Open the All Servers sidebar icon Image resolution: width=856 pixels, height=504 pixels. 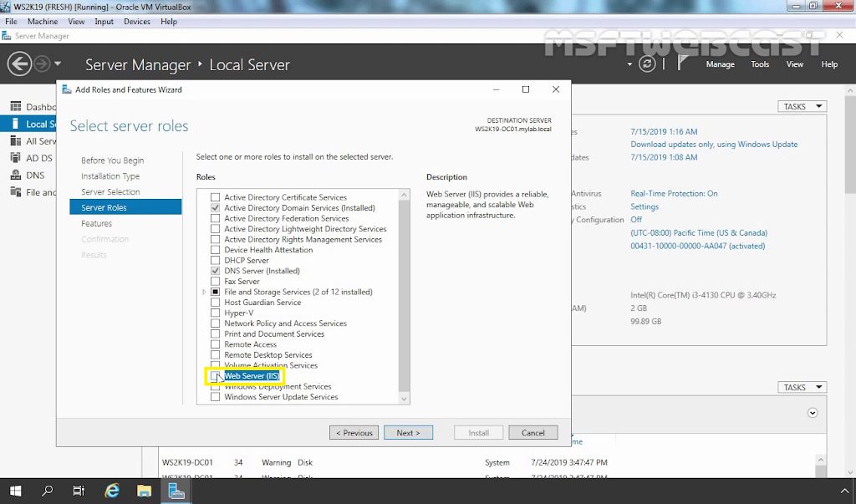pyautogui.click(x=16, y=141)
